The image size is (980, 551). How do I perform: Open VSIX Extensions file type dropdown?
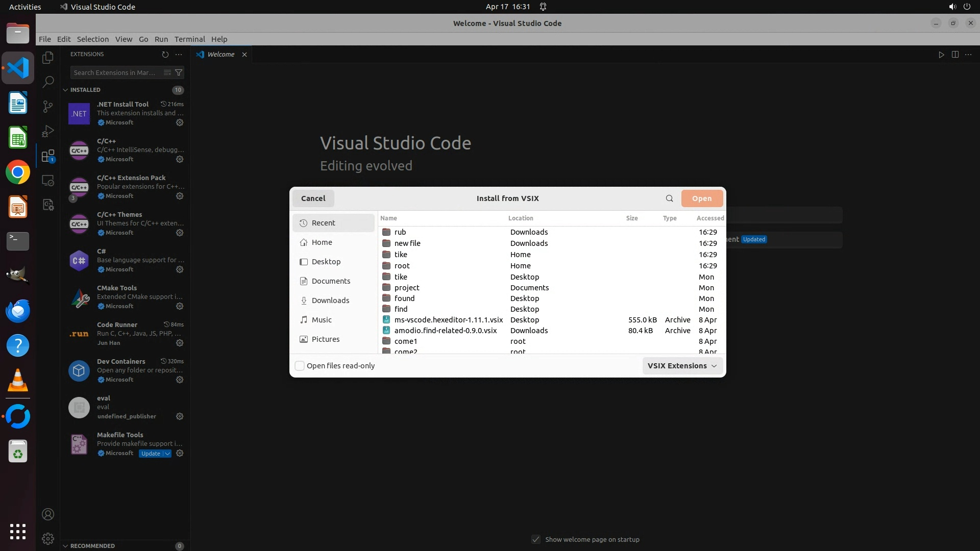pyautogui.click(x=682, y=366)
